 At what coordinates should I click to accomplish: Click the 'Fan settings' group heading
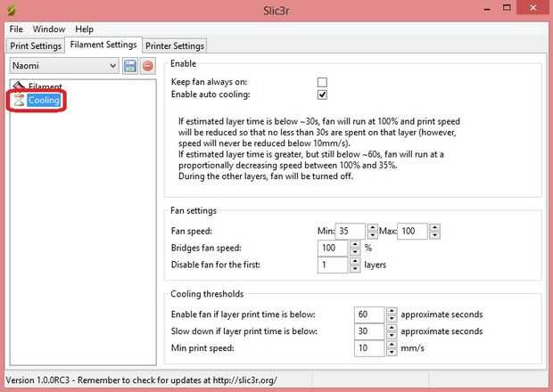(x=194, y=210)
